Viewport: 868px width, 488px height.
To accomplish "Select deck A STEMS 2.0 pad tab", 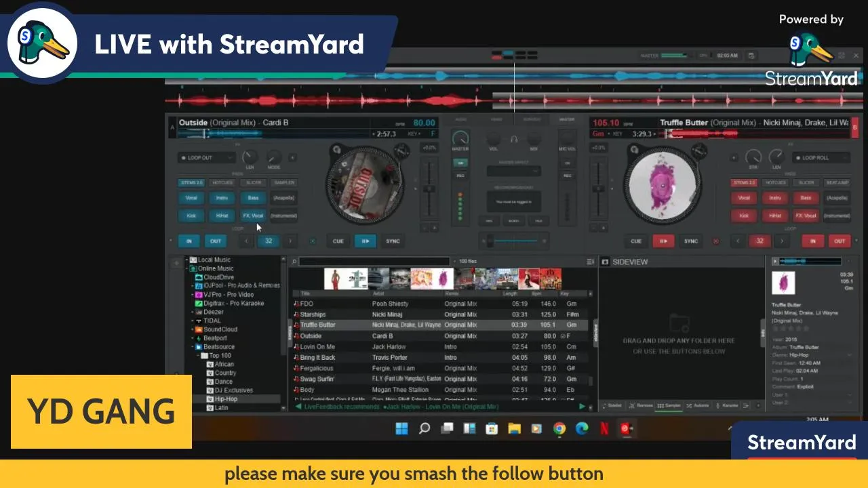I will [191, 182].
